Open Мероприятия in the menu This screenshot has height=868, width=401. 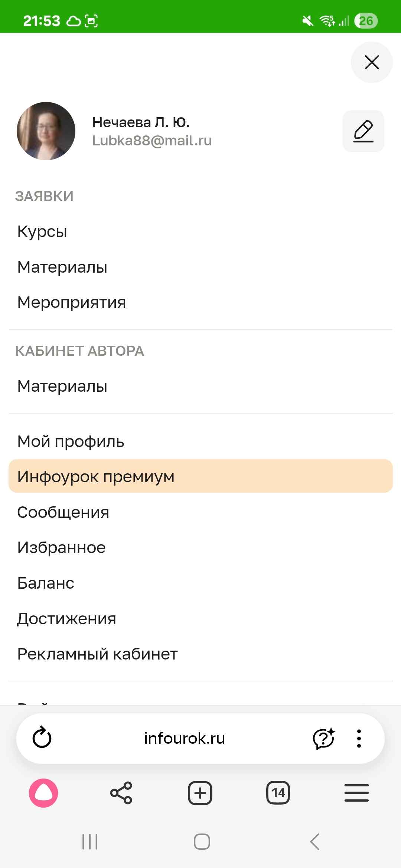(72, 302)
